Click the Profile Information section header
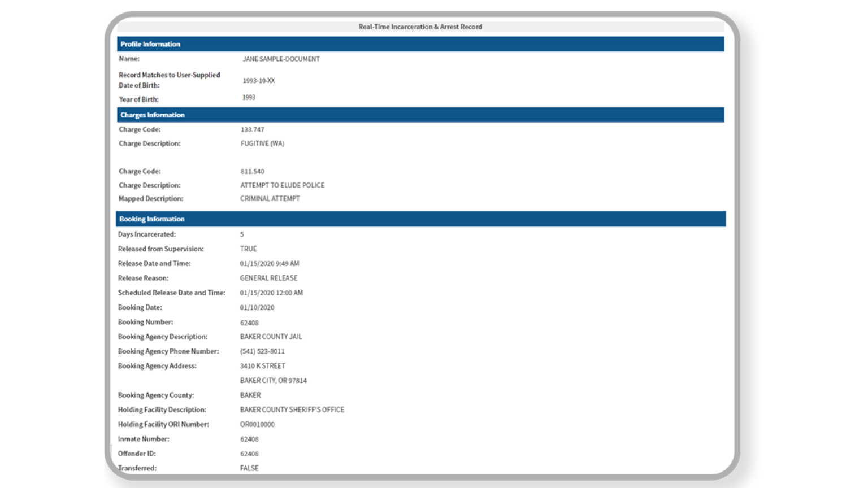Viewport: 868px width, 488px height. (x=150, y=44)
